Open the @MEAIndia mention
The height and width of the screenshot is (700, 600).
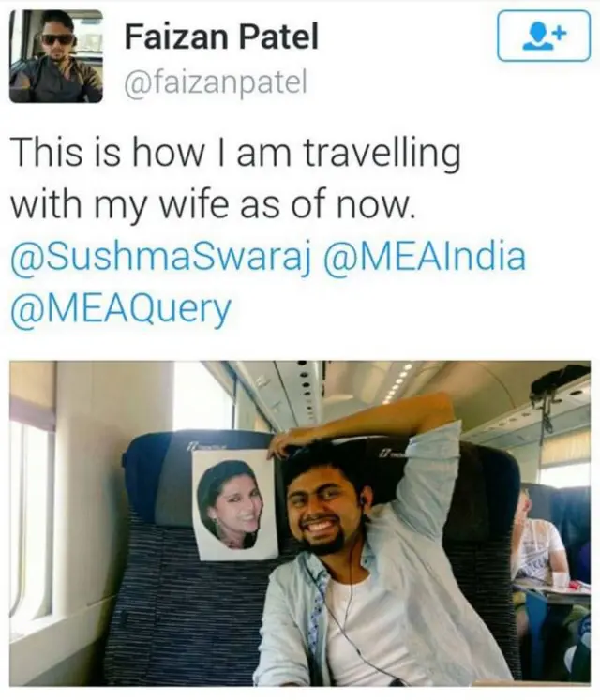click(x=426, y=258)
